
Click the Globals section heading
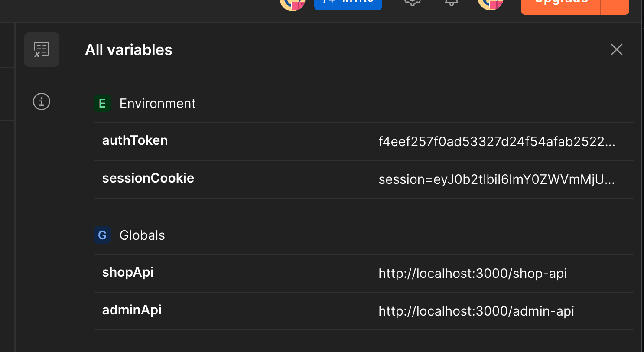coord(142,235)
